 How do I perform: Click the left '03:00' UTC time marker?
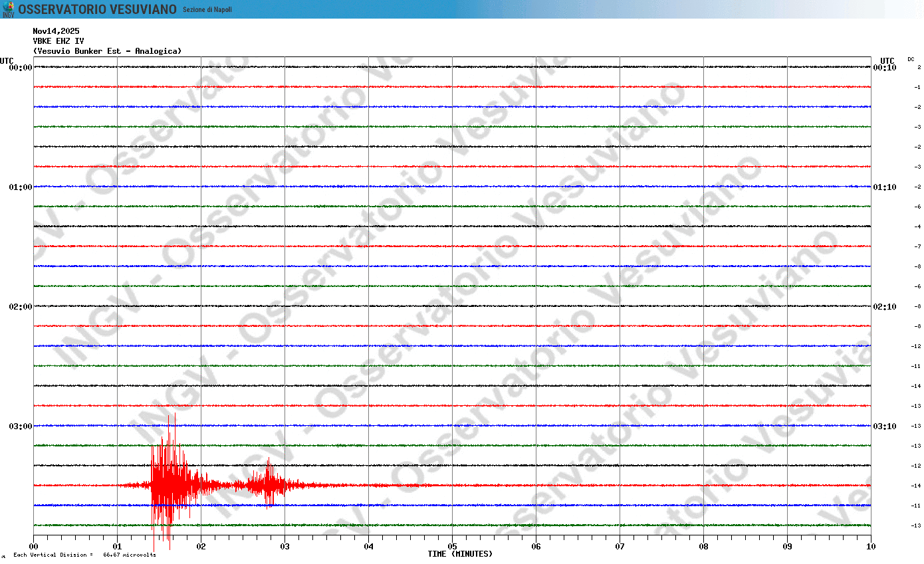coord(20,426)
